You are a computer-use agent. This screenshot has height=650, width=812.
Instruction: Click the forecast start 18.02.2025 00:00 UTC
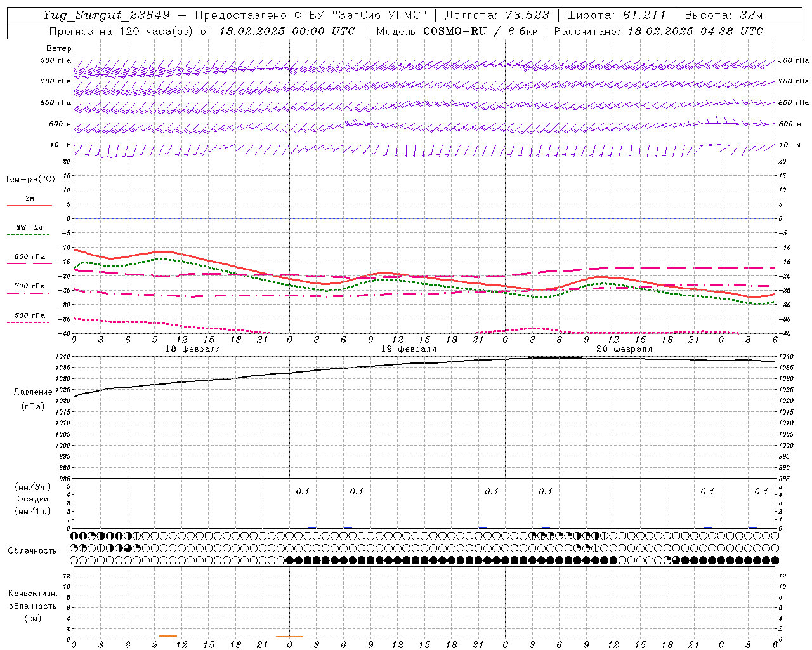point(287,31)
